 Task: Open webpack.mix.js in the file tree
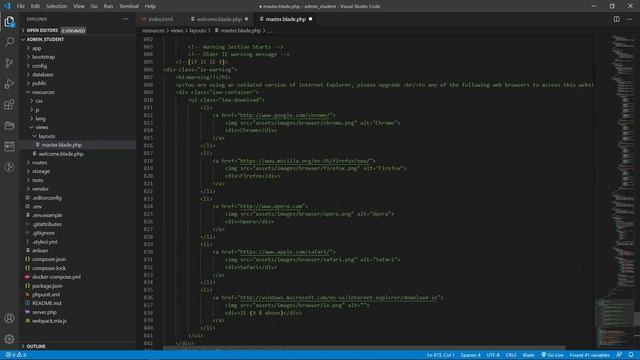pos(49,321)
